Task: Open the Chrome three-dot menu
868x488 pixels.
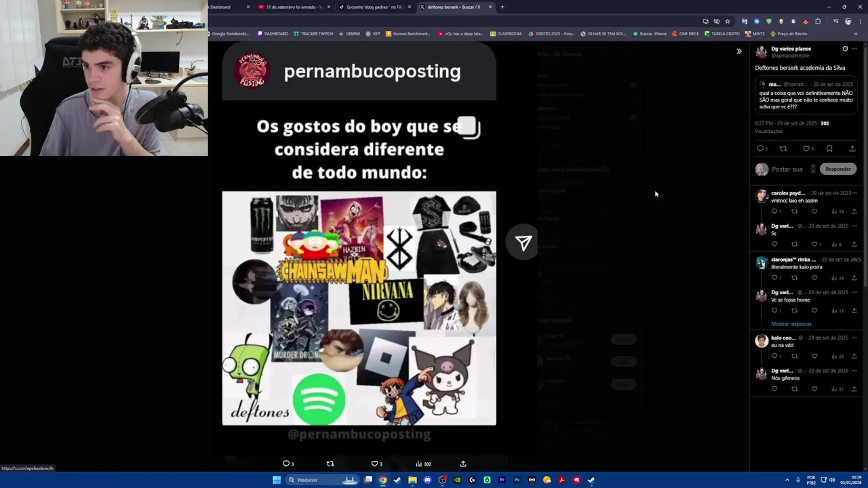Action: (x=861, y=21)
